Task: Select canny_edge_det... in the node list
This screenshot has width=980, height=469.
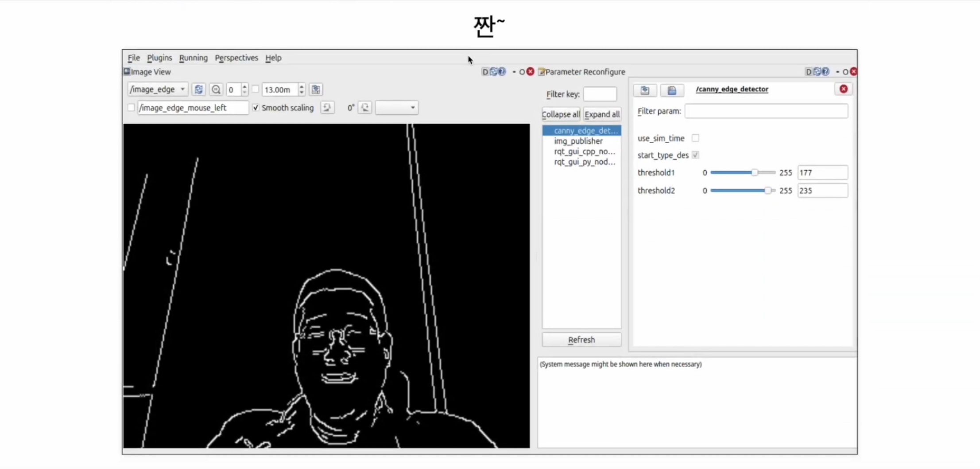Action: (581, 130)
